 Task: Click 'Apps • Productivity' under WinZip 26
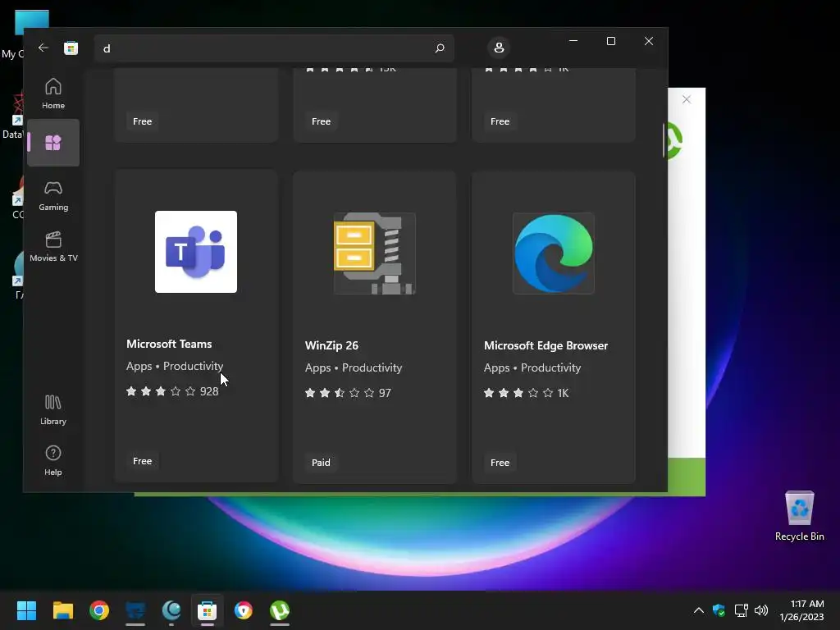(354, 367)
